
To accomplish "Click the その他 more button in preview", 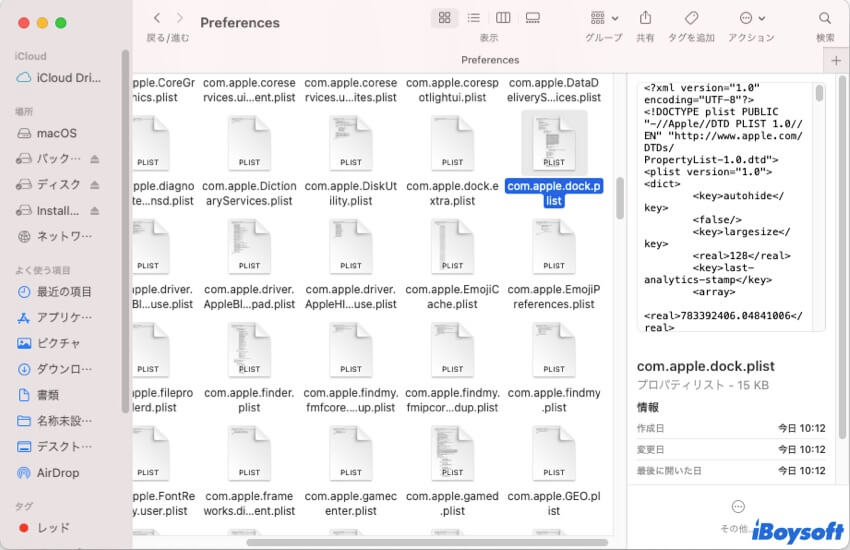I will tap(738, 515).
